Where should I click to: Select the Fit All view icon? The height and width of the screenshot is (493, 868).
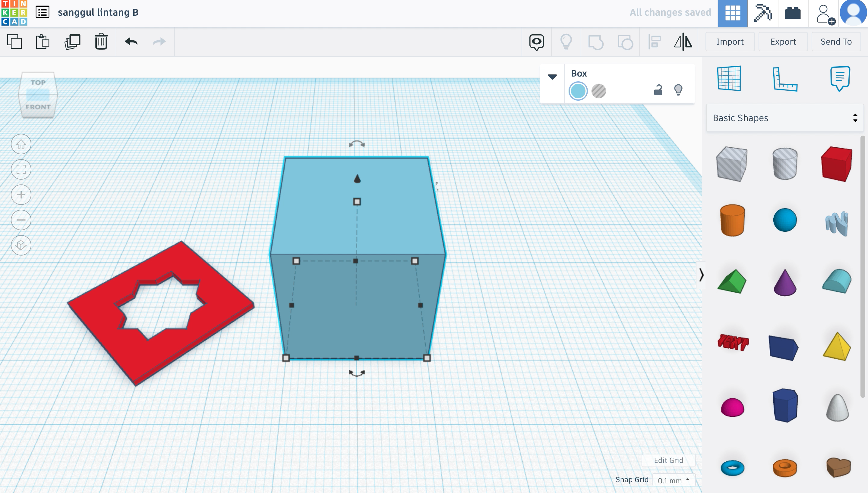pyautogui.click(x=20, y=169)
